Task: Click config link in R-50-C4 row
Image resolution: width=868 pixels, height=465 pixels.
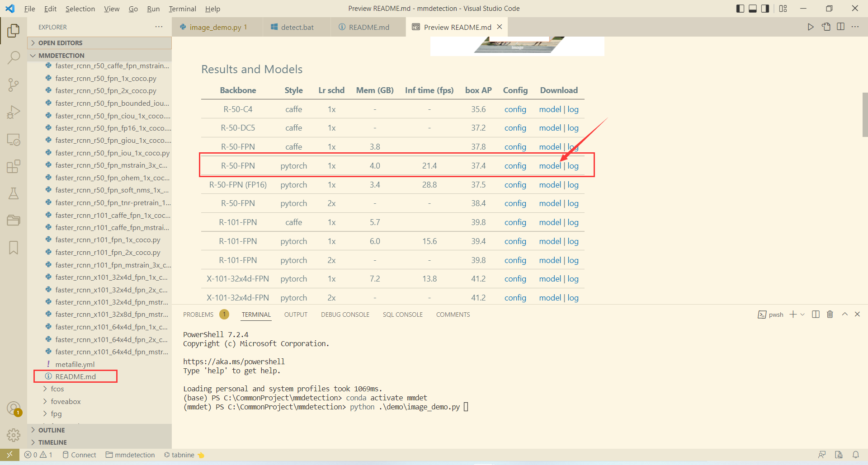Action: (x=515, y=109)
